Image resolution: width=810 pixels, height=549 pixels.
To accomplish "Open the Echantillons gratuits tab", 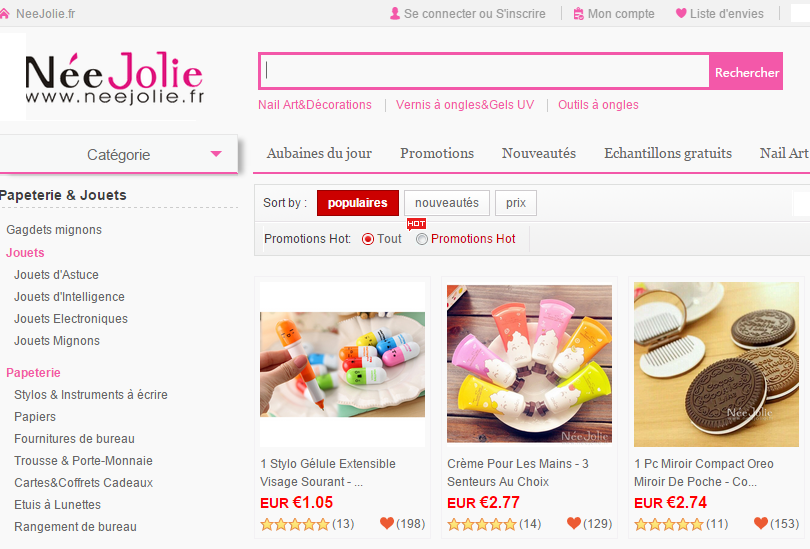I will [x=668, y=153].
